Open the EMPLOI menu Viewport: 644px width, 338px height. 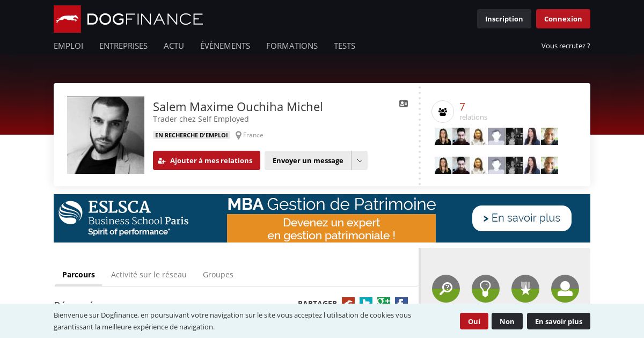pyautogui.click(x=68, y=46)
